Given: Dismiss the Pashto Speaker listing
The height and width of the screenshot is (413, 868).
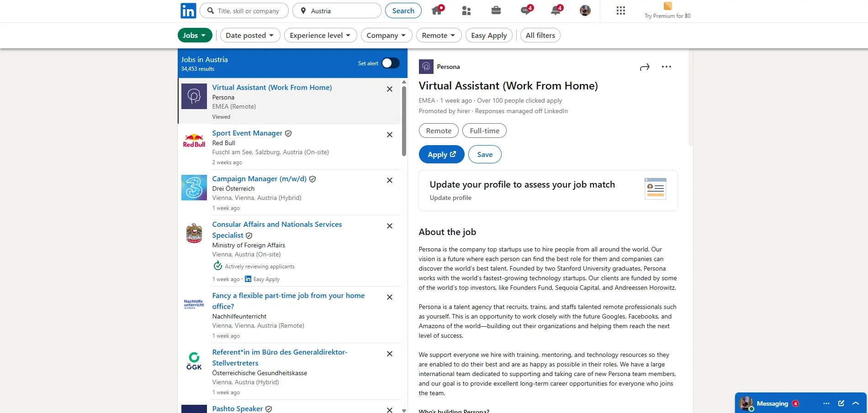Looking at the screenshot, I should tap(390, 410).
